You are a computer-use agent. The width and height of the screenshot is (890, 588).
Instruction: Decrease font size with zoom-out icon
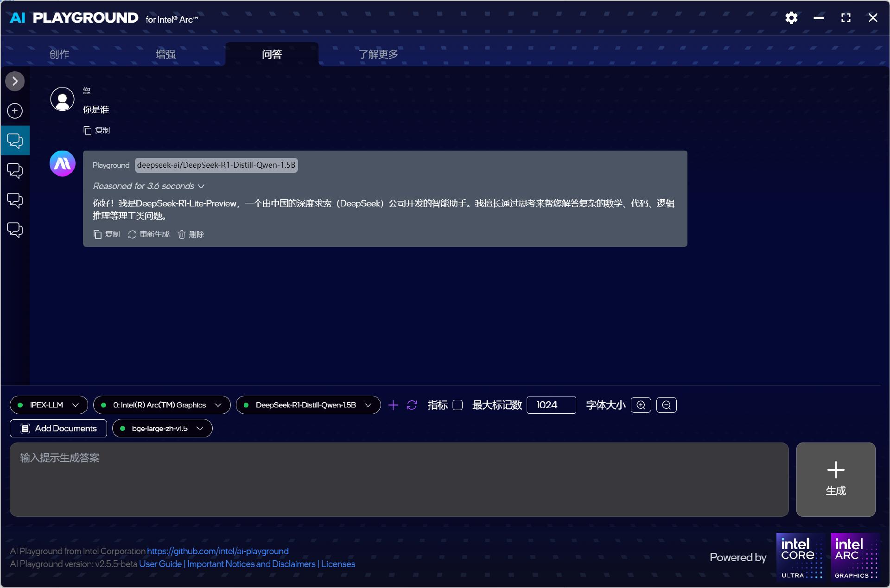[666, 405]
